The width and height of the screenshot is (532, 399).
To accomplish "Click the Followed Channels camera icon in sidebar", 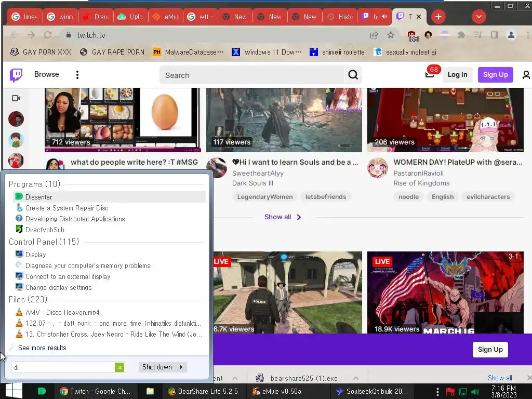I will click(x=16, y=98).
